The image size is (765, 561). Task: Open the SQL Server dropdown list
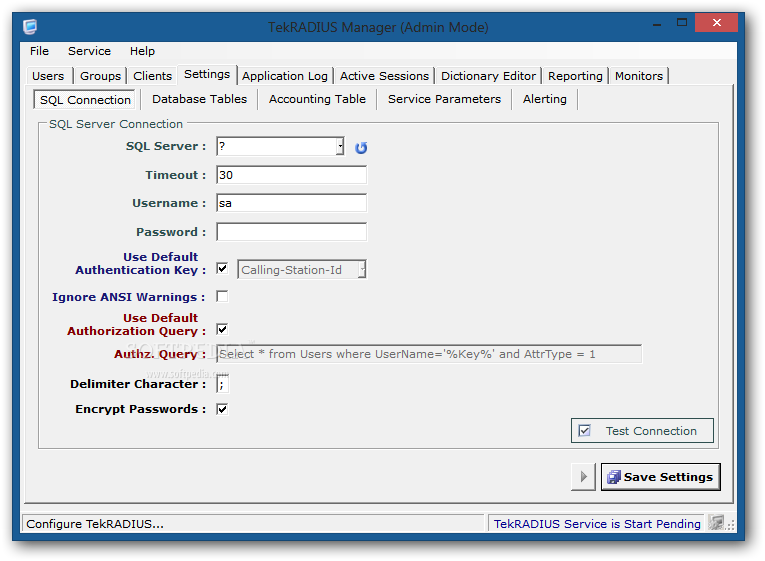click(x=340, y=146)
